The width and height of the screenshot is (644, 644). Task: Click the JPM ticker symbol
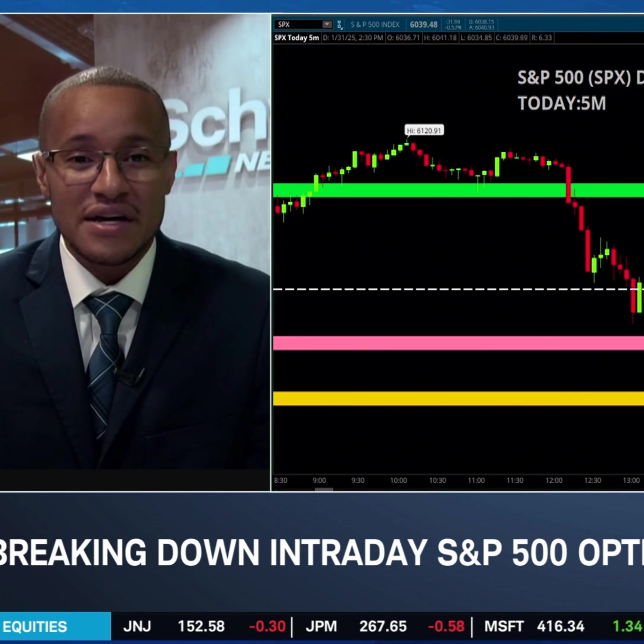coord(321,627)
